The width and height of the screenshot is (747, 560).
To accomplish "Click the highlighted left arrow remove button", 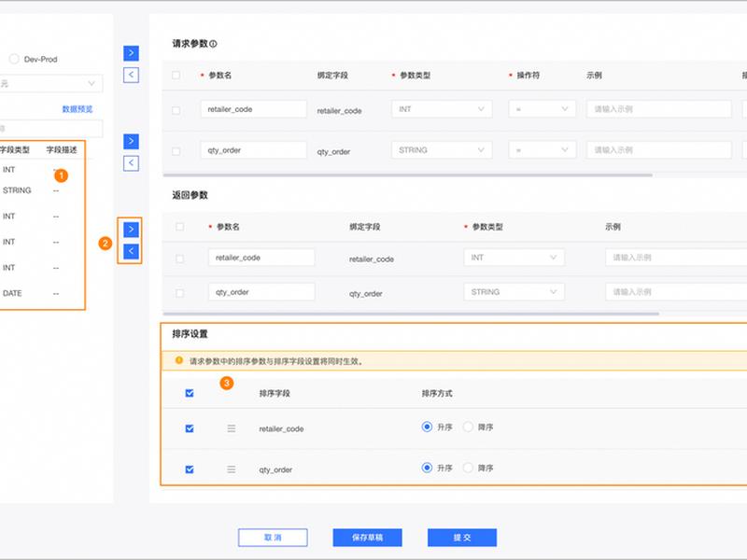I will (131, 251).
